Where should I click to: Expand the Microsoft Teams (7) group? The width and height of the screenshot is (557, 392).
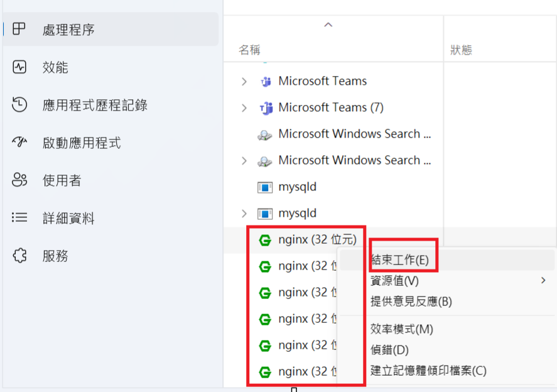[244, 107]
